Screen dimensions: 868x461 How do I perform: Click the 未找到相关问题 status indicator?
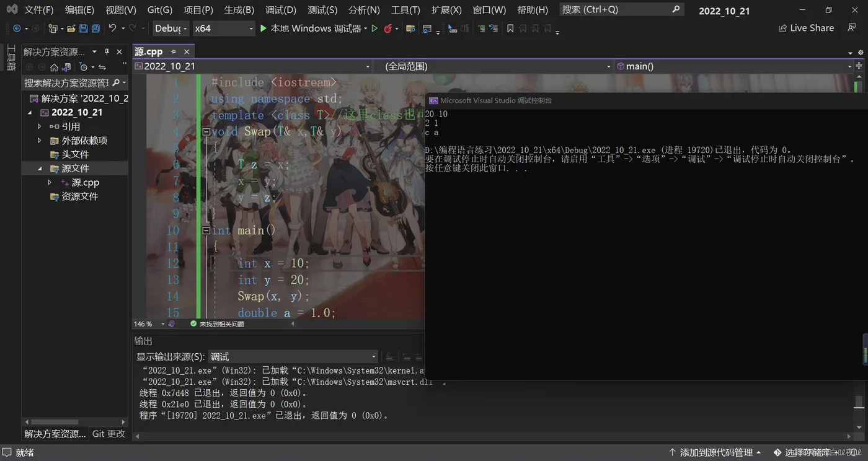tap(217, 324)
